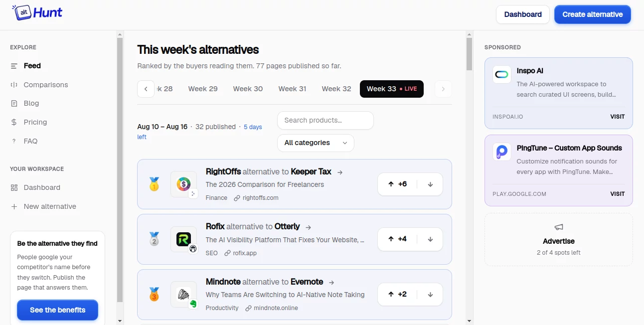Click New alternative in sidebar
644x325 pixels.
click(50, 206)
